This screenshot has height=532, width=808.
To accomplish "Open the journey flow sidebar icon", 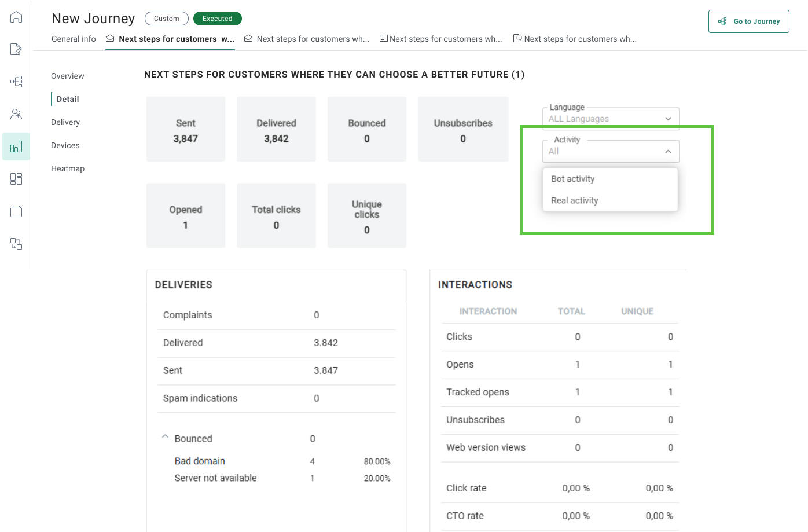I will pyautogui.click(x=16, y=82).
